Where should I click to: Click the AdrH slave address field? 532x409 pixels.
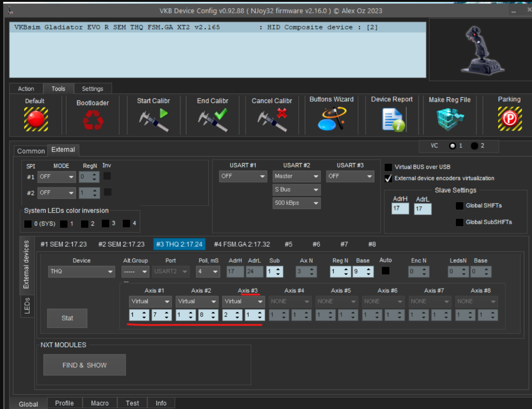point(400,209)
